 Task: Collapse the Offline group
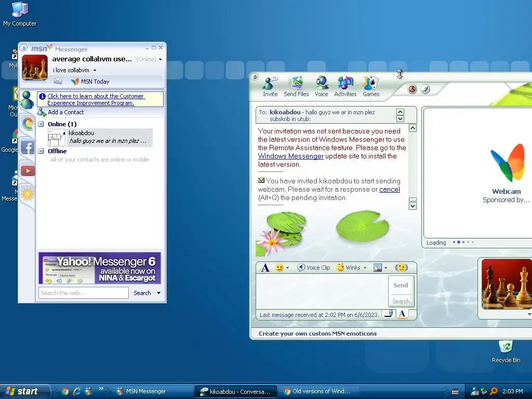coord(41,151)
